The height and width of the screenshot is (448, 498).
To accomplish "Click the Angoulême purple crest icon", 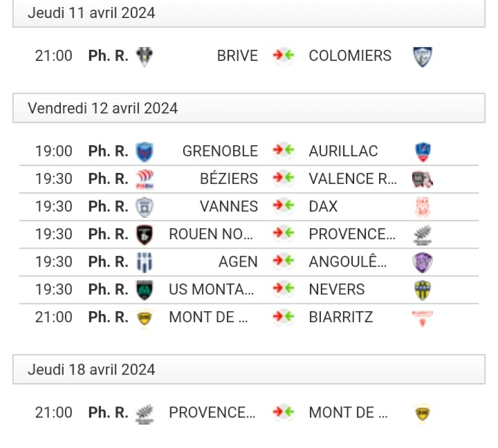I will coord(423,263).
